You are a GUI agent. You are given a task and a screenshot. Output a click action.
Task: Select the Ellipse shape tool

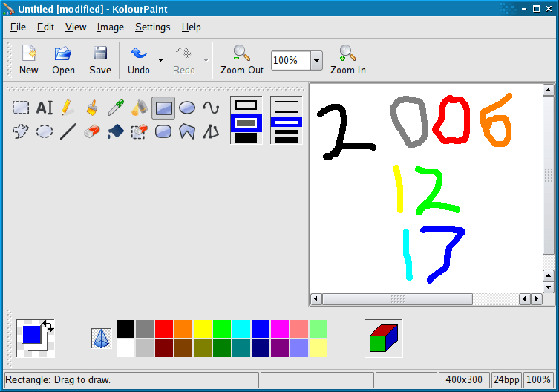tap(187, 108)
